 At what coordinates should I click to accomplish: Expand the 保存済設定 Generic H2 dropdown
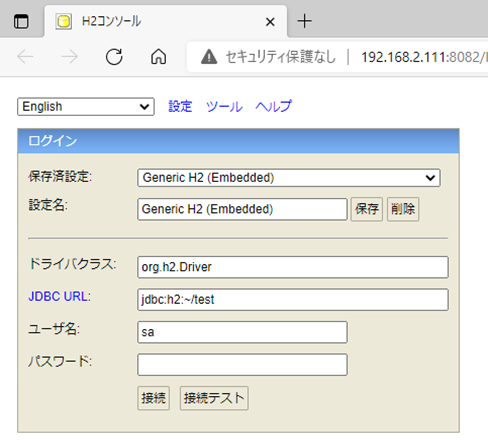(x=289, y=178)
